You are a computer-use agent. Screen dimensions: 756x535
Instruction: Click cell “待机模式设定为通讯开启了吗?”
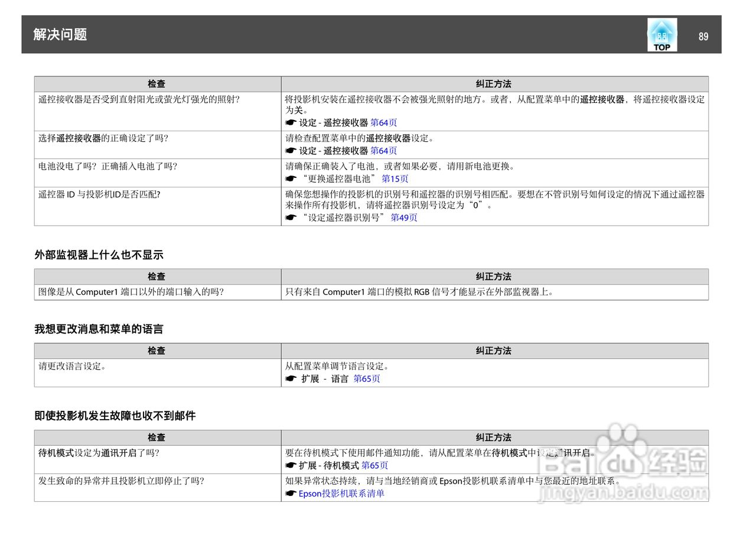(x=158, y=460)
